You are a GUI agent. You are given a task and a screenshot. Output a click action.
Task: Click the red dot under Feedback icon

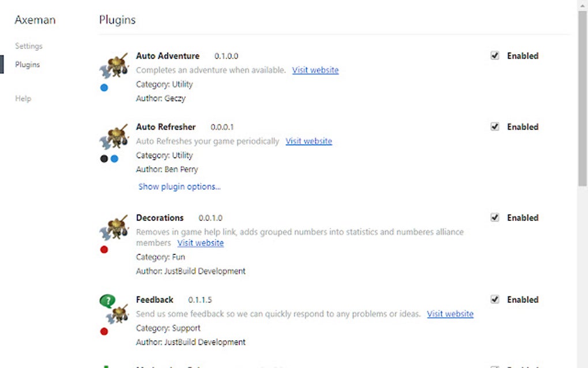(104, 331)
